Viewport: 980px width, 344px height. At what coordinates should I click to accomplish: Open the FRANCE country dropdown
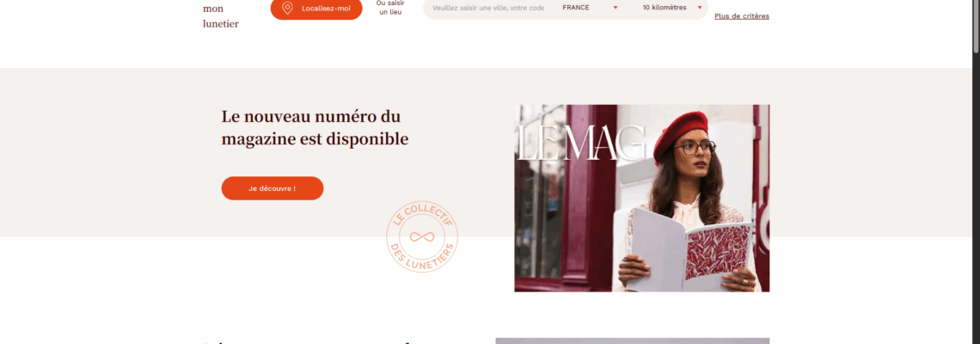click(590, 8)
